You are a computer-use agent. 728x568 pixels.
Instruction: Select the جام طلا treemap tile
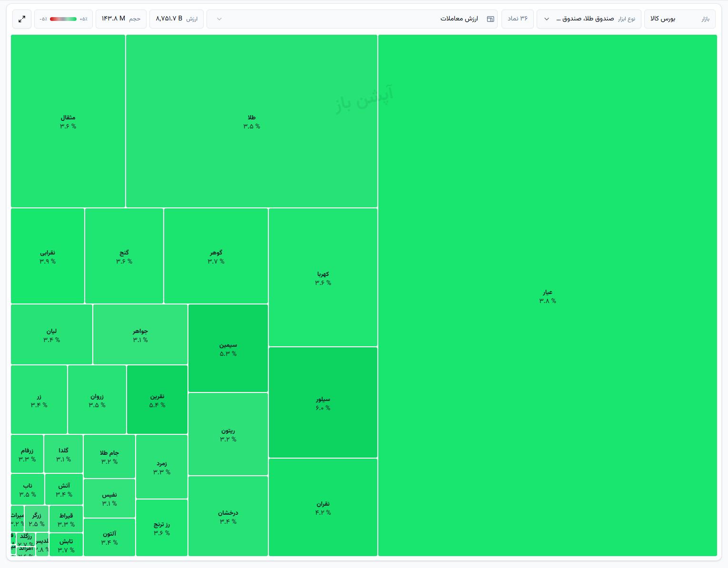[x=109, y=457]
